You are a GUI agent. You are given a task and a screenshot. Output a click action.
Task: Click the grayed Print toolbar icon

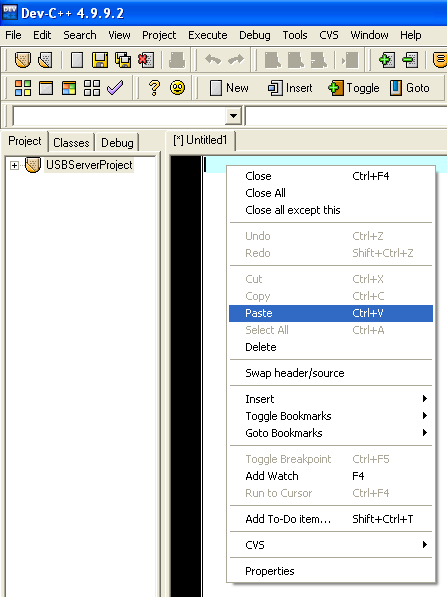pos(177,60)
